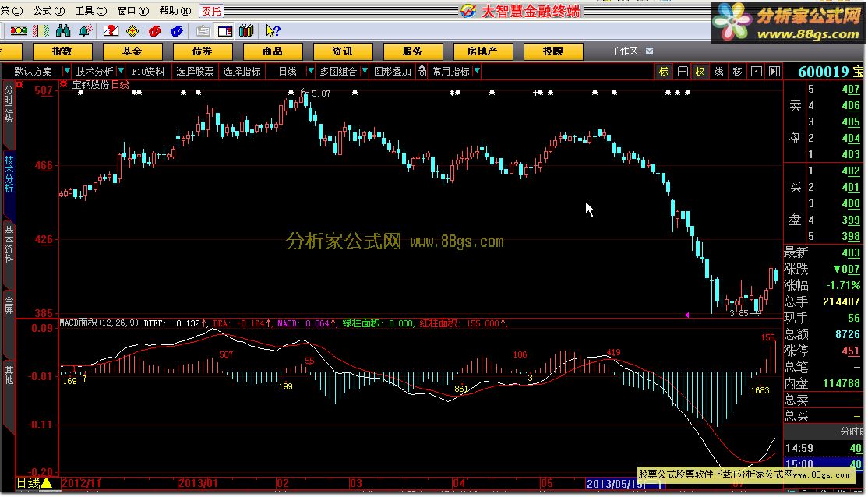Click the traffic light toolbar icon
The width and height of the screenshot is (868, 497).
click(19, 31)
